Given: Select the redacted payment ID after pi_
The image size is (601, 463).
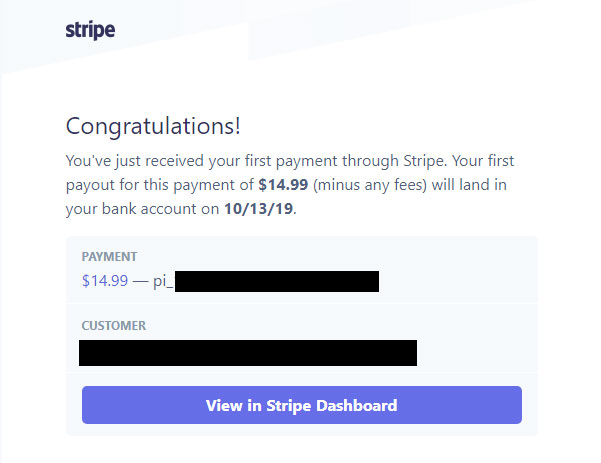Looking at the screenshot, I should point(277,281).
